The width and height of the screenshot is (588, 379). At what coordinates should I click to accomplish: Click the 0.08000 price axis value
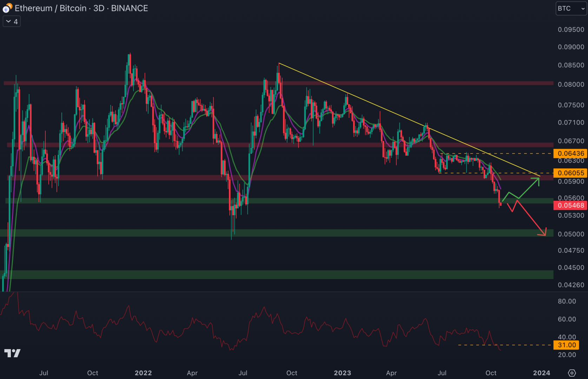pos(571,84)
